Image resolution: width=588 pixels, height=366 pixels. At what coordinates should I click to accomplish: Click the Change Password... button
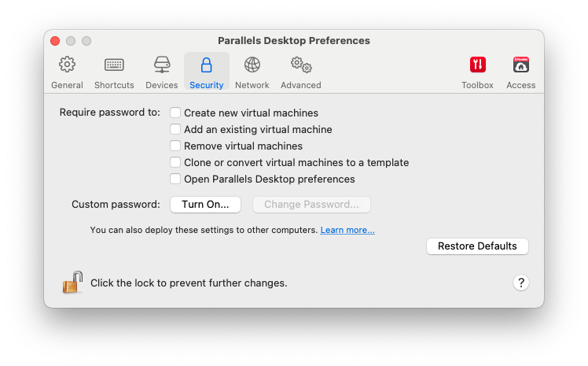pyautogui.click(x=311, y=205)
